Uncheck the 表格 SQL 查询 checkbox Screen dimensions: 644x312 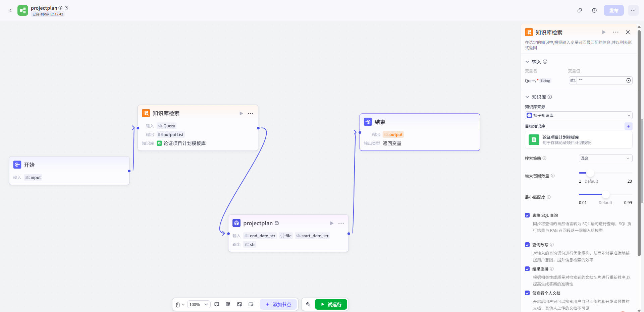click(x=527, y=215)
